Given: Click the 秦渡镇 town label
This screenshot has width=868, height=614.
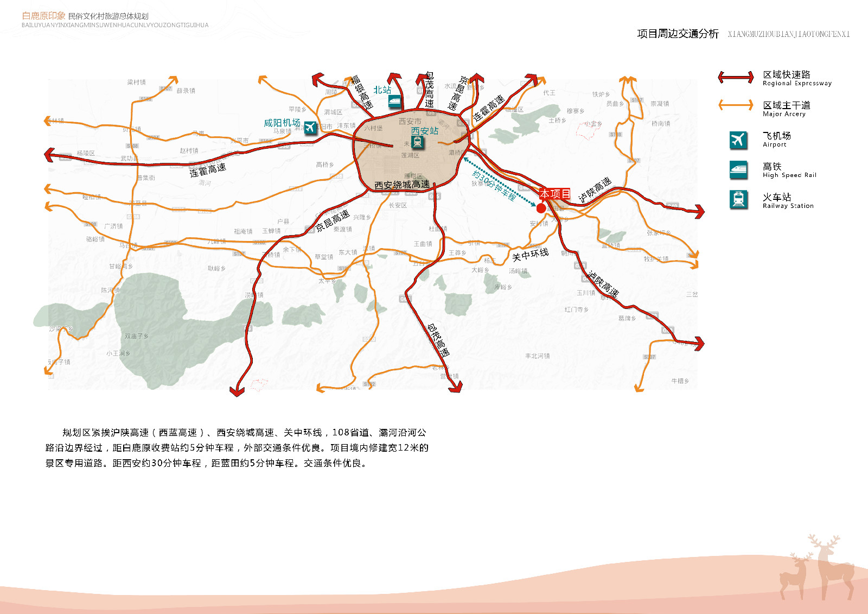Looking at the screenshot, I should coord(342,229).
